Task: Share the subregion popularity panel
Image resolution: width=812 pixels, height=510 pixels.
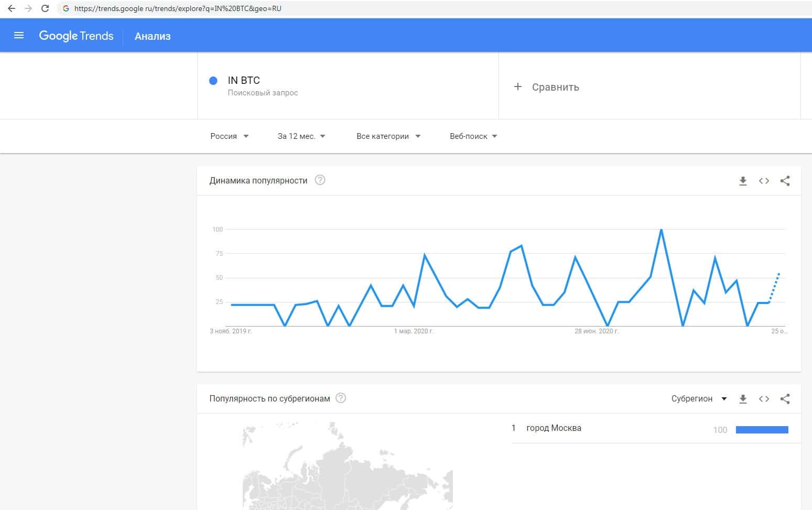Action: coord(785,399)
